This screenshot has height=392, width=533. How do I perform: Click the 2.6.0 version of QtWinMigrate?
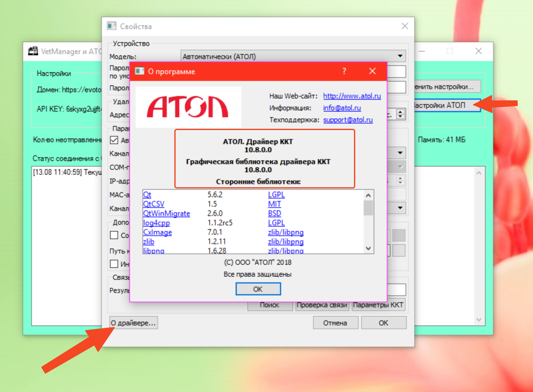click(215, 214)
